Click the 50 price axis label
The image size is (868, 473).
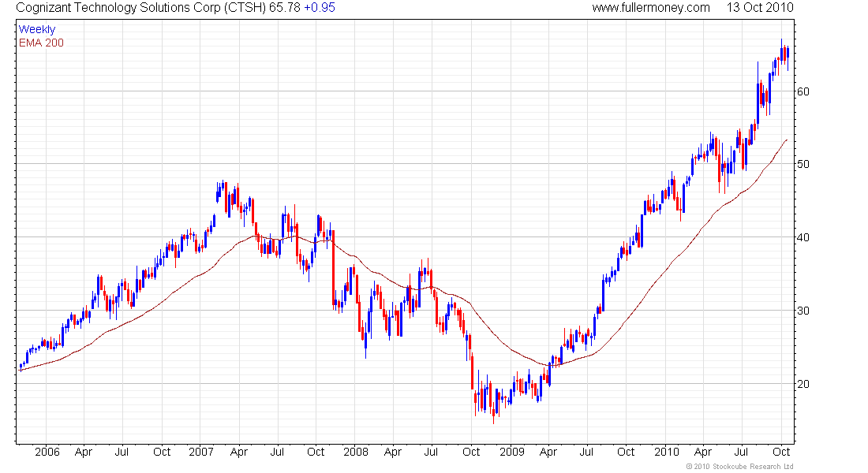(803, 164)
